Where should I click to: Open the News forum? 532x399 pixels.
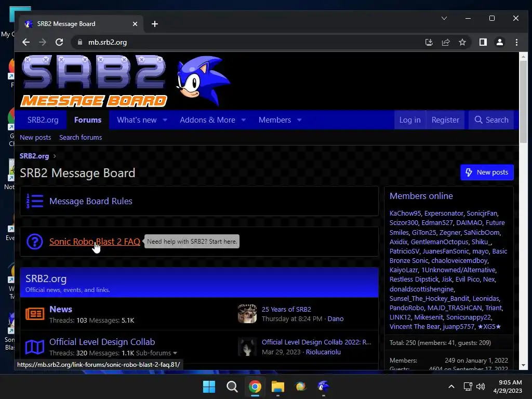pos(61,309)
